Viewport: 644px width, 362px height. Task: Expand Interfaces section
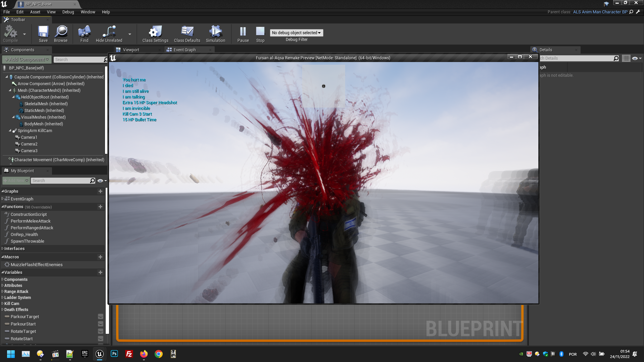[3, 248]
